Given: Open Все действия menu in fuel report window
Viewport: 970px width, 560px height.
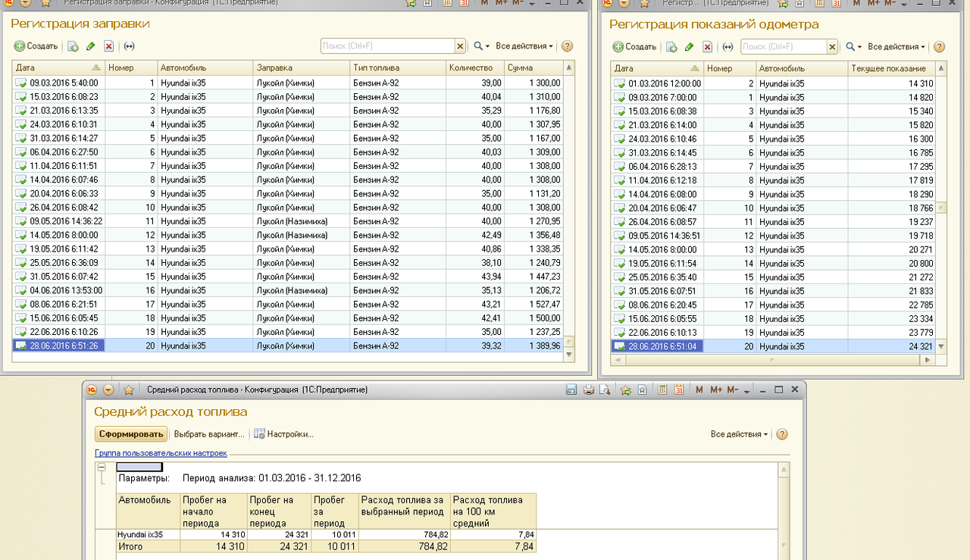Looking at the screenshot, I should coord(739,434).
